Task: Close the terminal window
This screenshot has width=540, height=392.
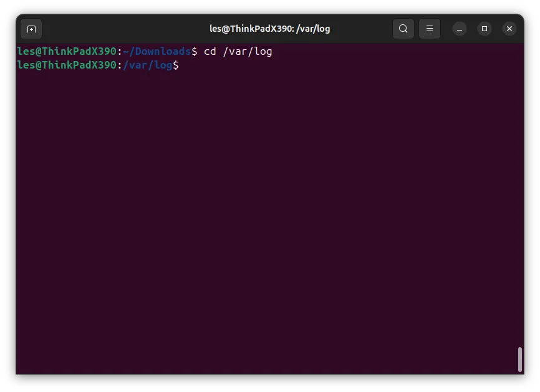Action: coord(509,29)
